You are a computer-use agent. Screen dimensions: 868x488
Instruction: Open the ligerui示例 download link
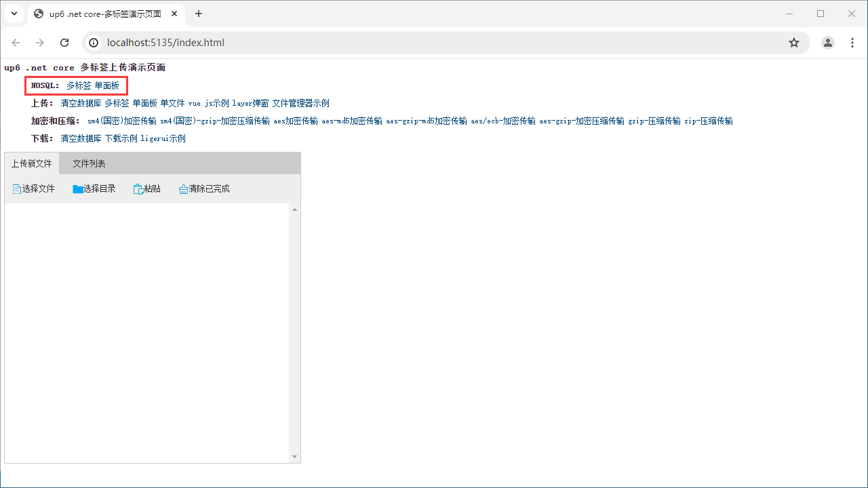click(163, 138)
